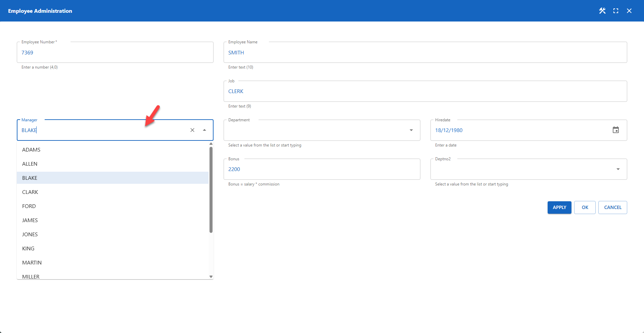Viewport: 644px width, 333px height.
Task: Clear the Manager field with the X icon
Action: (x=192, y=130)
